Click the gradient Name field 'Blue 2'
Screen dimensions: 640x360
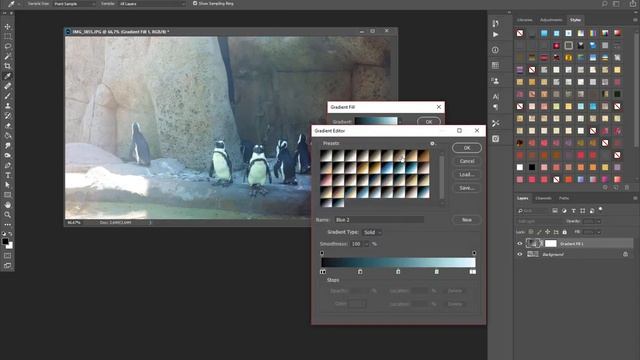[378, 220]
